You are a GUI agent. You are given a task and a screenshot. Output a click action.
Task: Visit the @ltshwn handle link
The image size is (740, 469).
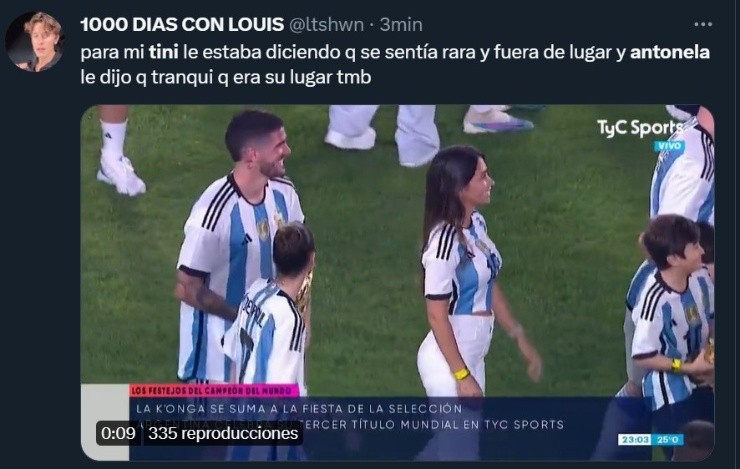[326, 25]
